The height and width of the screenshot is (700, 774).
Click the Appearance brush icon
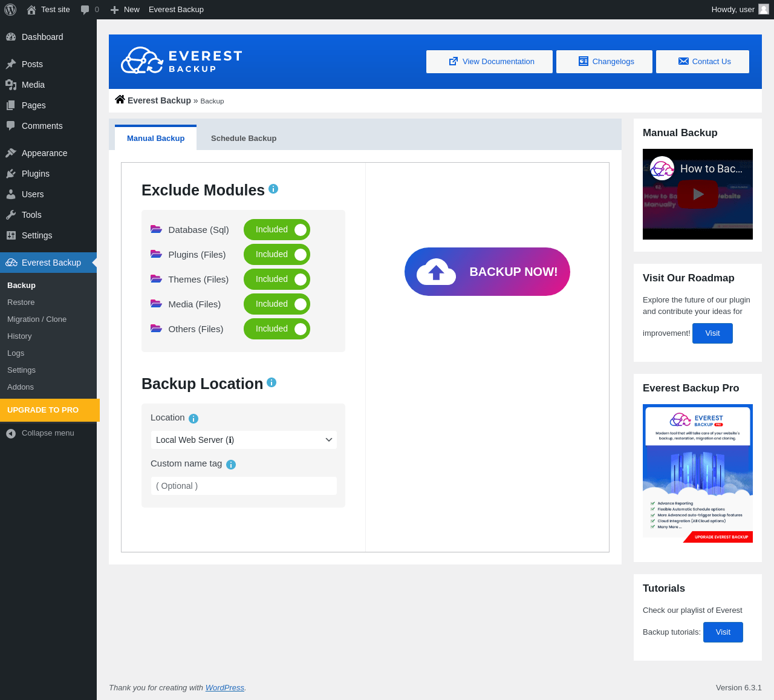click(x=11, y=153)
